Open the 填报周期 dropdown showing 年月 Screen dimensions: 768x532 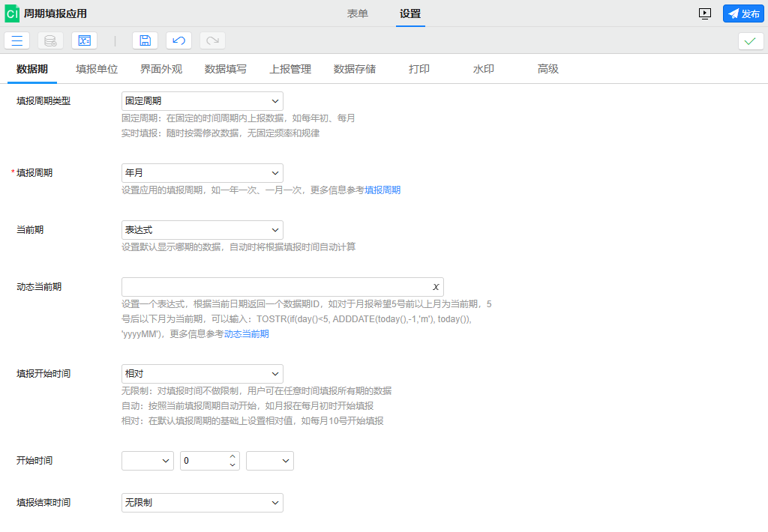tap(202, 172)
